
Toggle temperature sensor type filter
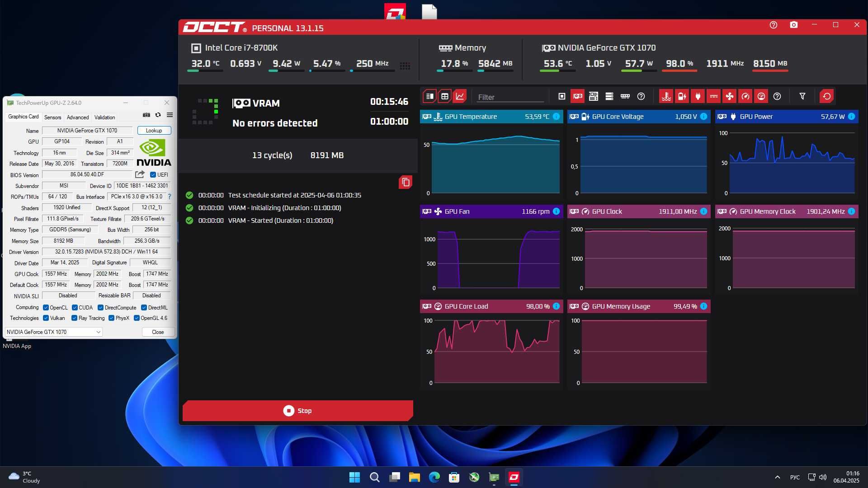(666, 96)
